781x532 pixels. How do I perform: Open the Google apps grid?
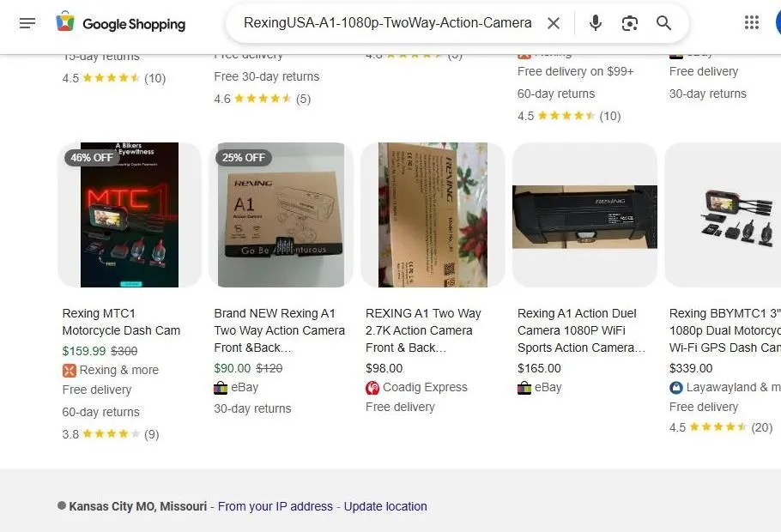click(x=752, y=23)
